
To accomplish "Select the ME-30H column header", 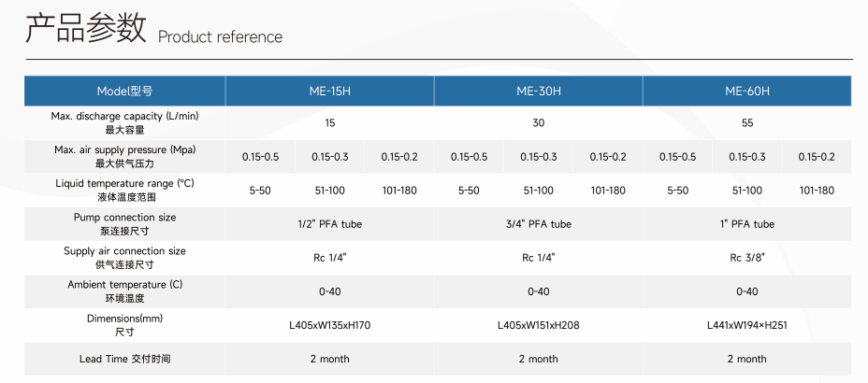I will 538,92.
